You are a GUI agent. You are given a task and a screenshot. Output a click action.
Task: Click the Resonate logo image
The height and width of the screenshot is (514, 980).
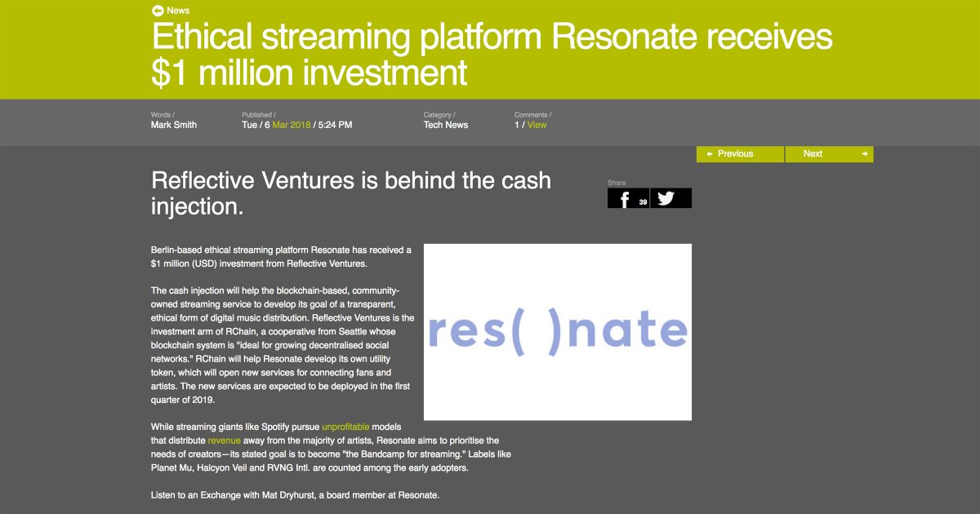click(558, 332)
